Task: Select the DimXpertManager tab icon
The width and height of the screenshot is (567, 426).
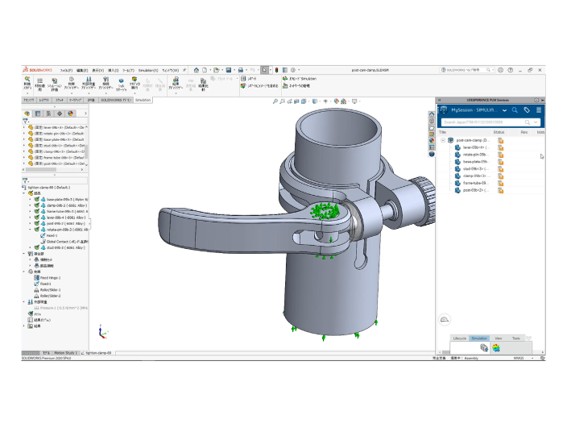Action: pyautogui.click(x=60, y=114)
